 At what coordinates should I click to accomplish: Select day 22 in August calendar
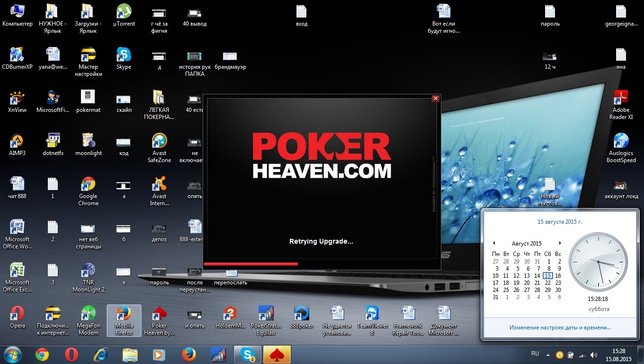(x=547, y=282)
